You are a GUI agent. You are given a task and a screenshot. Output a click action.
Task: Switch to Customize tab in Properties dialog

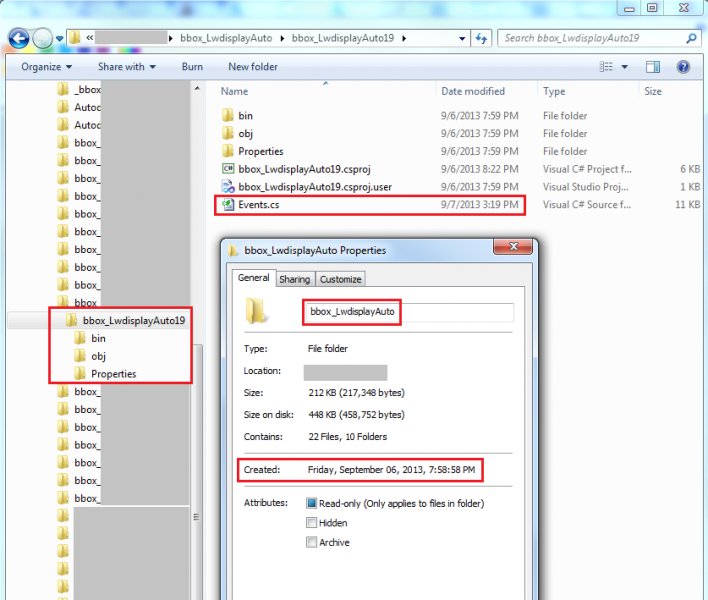pyautogui.click(x=340, y=279)
